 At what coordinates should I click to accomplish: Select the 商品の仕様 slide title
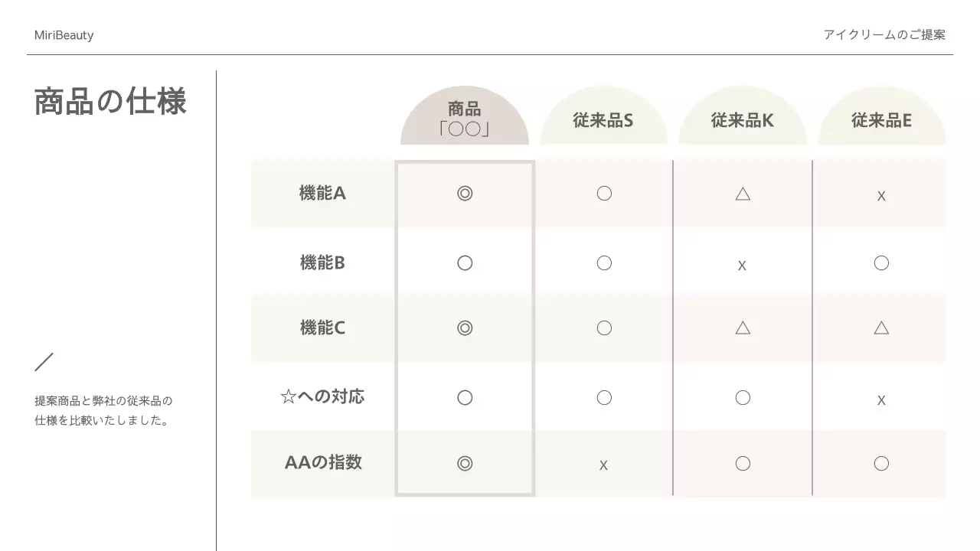[x=110, y=102]
